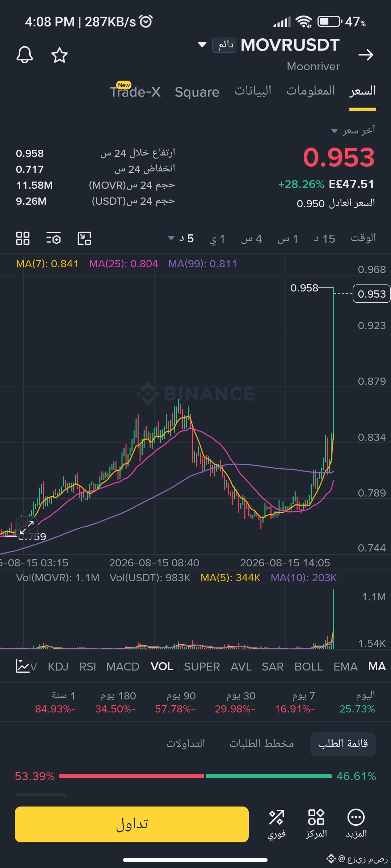Expand the MOVRUSDT pair selector dropdown
391x868 pixels.
pos(202,45)
